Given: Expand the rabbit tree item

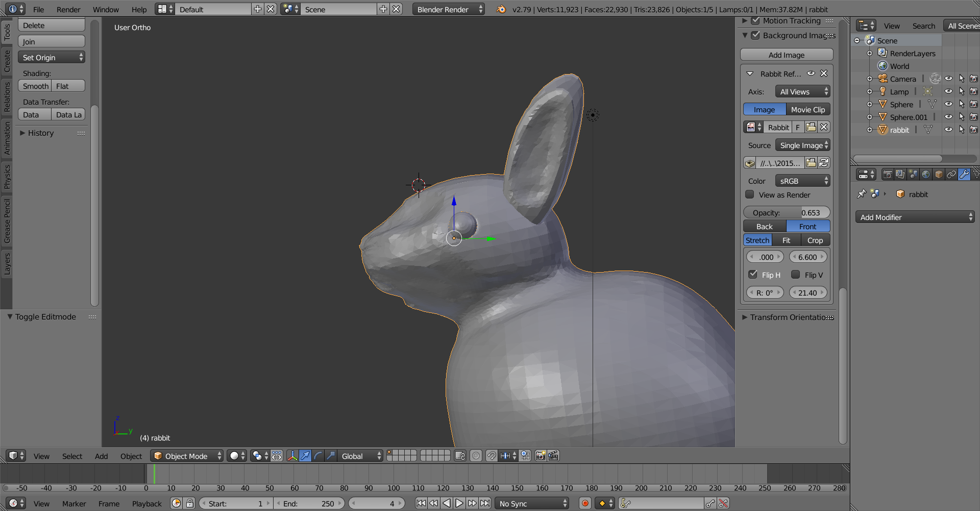Looking at the screenshot, I should [870, 130].
